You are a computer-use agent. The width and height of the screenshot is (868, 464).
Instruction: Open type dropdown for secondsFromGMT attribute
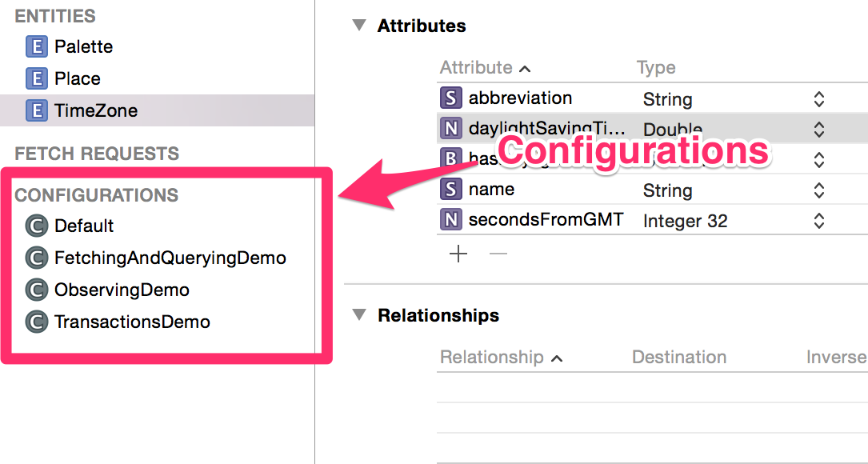(x=818, y=221)
